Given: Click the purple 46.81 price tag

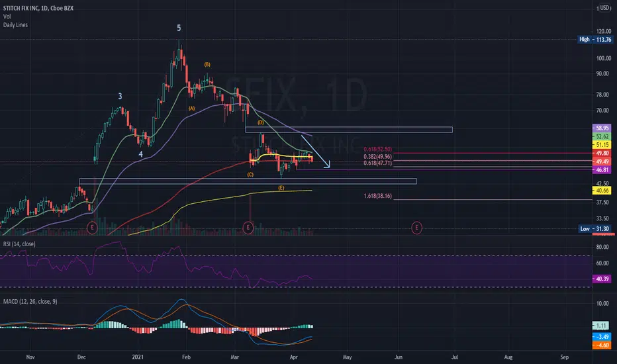Looking at the screenshot, I should (x=602, y=170).
